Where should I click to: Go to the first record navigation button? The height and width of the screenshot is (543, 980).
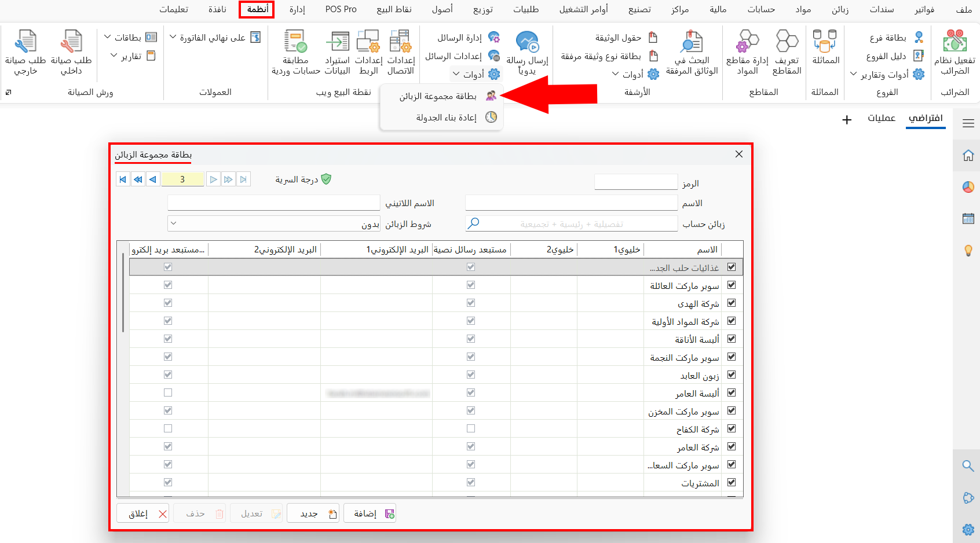[x=123, y=179]
